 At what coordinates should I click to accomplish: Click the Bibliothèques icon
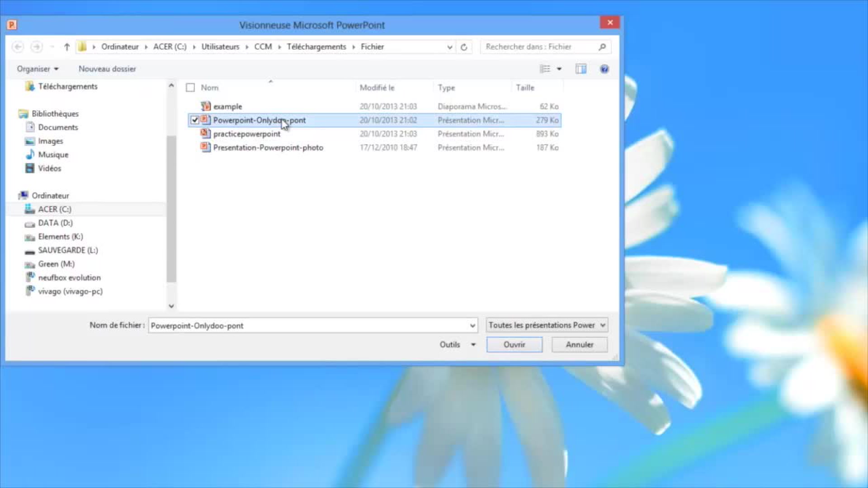23,113
